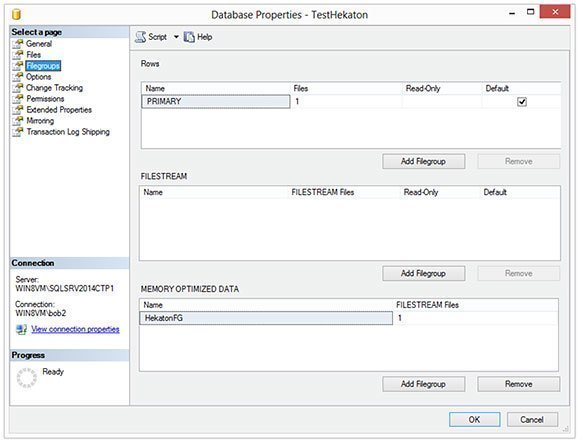Click the OK button
This screenshot has width=580, height=443.
click(475, 420)
